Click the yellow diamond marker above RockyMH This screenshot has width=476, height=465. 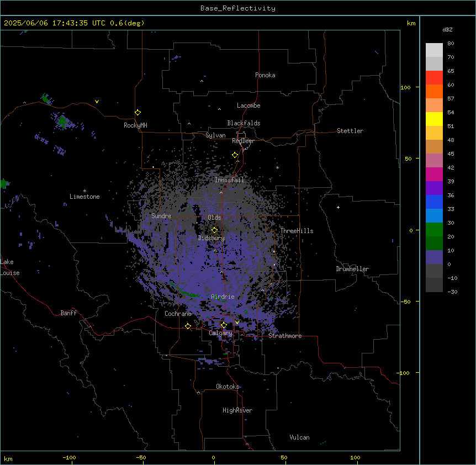point(137,113)
